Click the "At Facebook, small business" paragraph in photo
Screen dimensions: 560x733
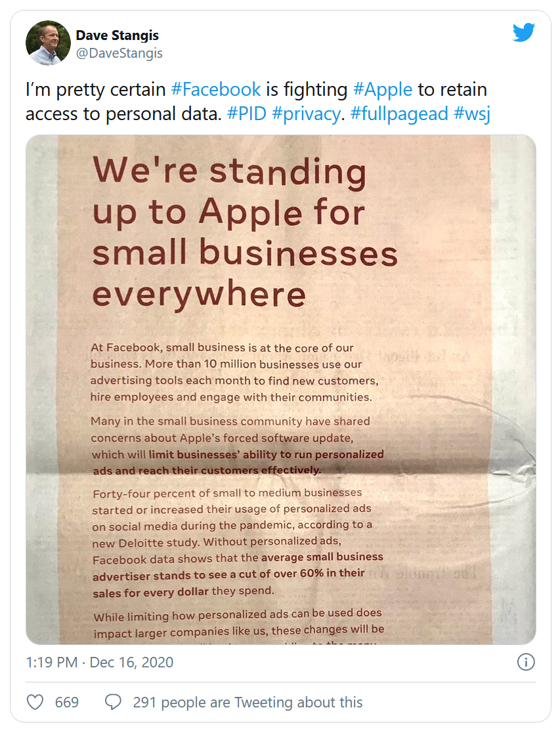tap(234, 372)
